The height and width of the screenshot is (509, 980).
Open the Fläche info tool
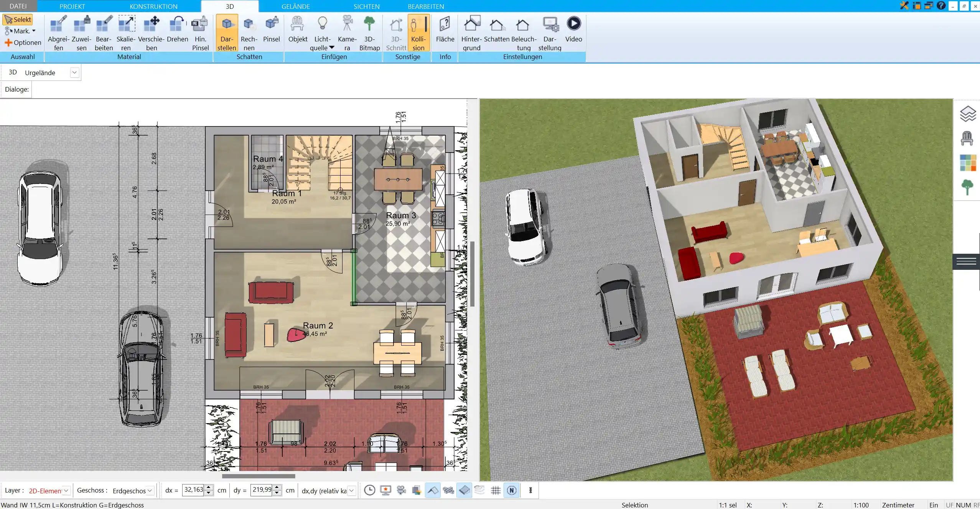point(445,29)
